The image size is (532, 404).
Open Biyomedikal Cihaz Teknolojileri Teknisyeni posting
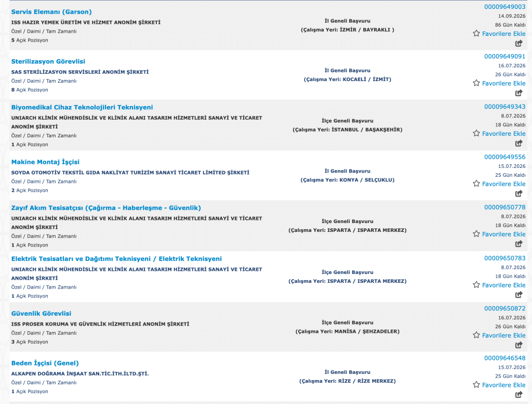pos(82,107)
